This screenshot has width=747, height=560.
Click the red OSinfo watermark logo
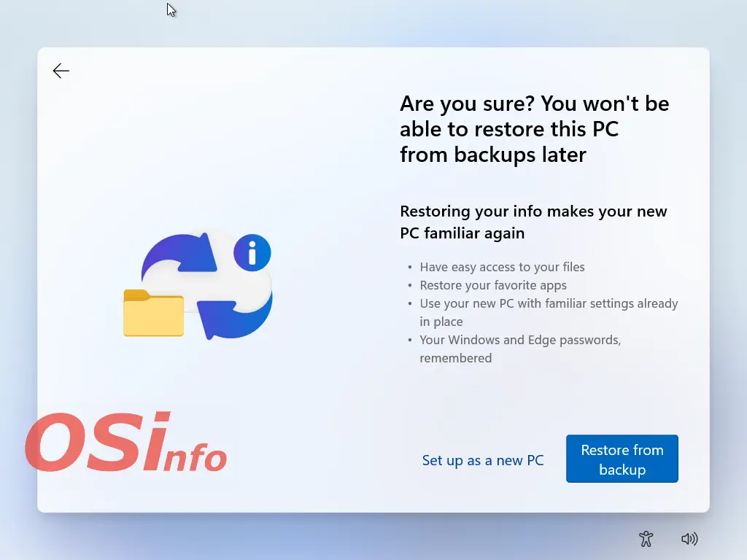[x=124, y=443]
